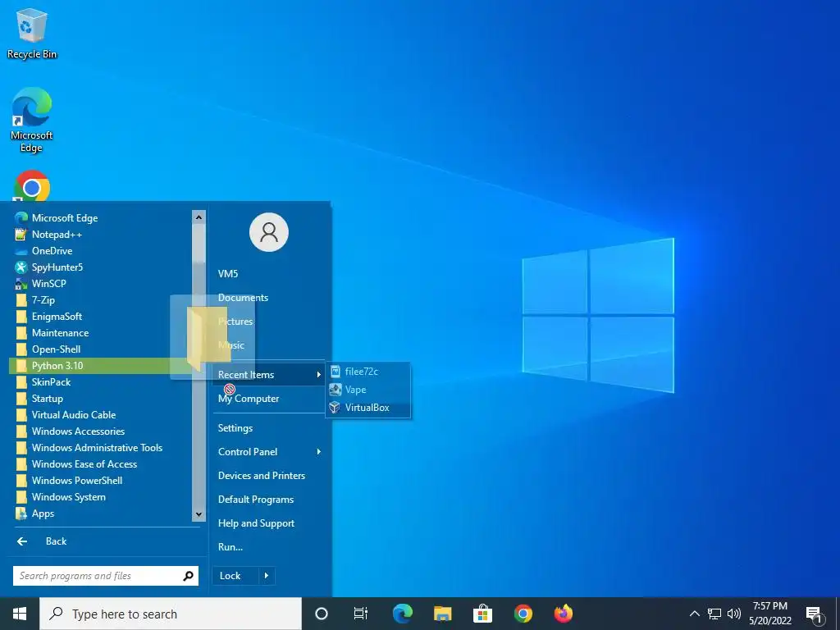Image resolution: width=840 pixels, height=630 pixels.
Task: Click the magnifier icon in start search
Action: pos(188,576)
